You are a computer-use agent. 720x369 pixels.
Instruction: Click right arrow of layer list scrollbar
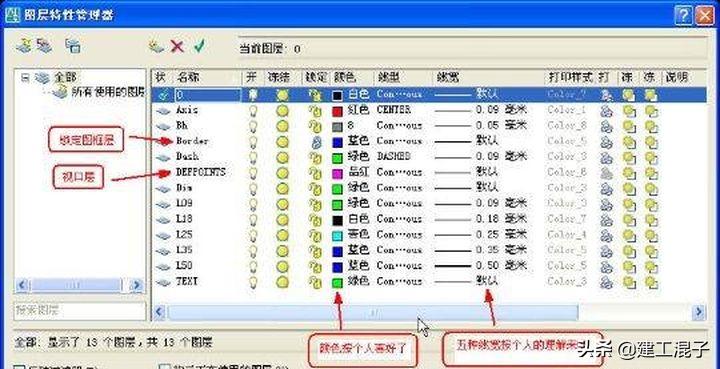point(699,313)
